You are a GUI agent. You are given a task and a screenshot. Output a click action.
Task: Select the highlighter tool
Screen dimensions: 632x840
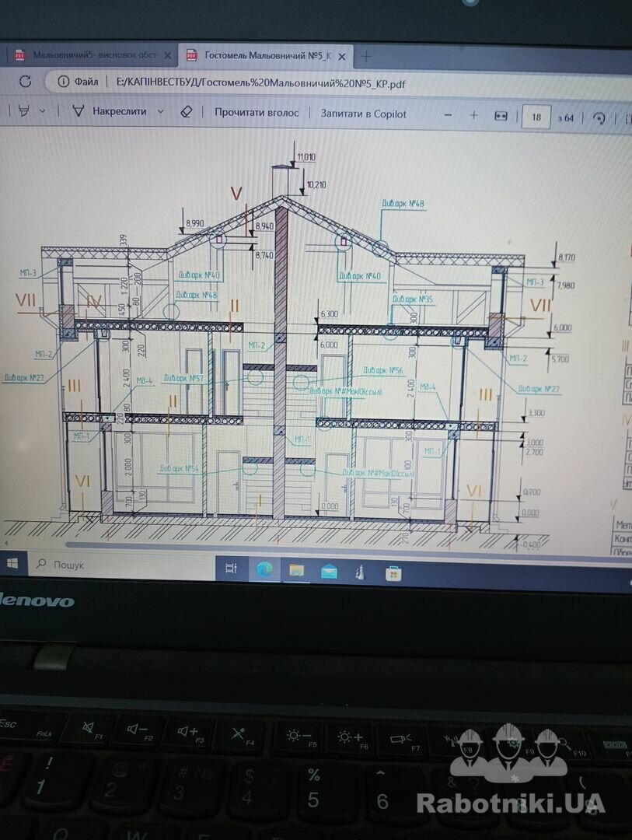23,111
